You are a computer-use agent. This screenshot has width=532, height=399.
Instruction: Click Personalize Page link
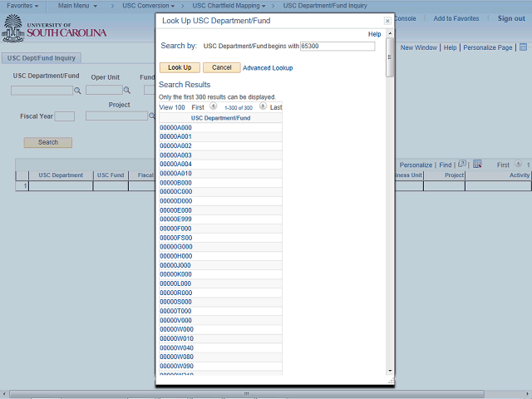click(x=488, y=47)
